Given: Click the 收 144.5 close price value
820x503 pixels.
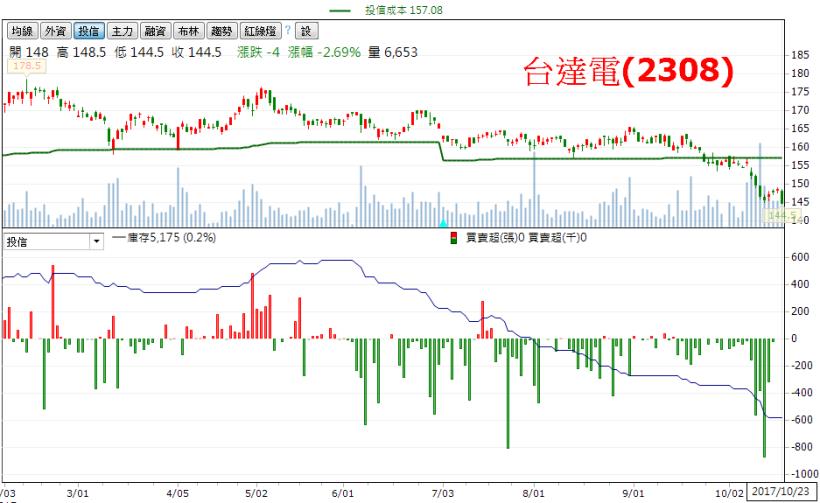Looking at the screenshot, I should pos(197,52).
